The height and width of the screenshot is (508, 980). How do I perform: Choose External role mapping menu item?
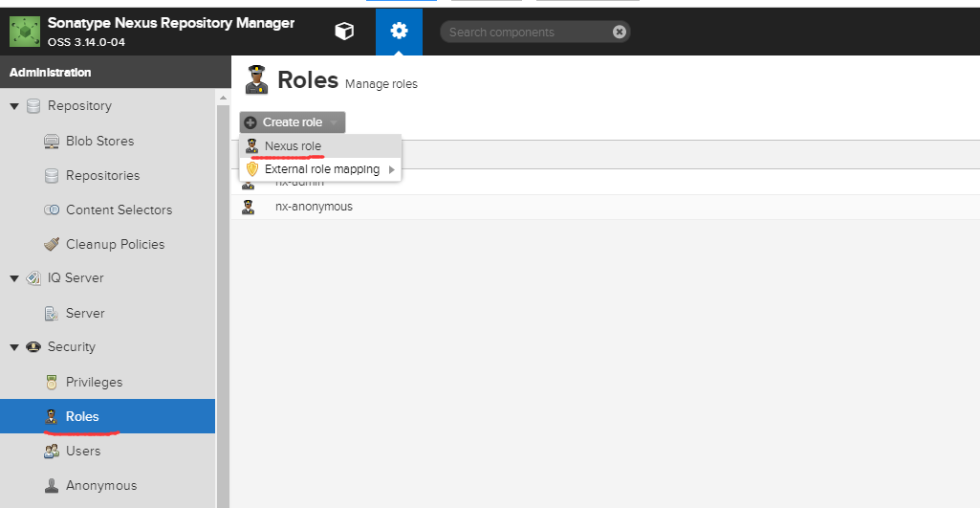click(x=320, y=169)
